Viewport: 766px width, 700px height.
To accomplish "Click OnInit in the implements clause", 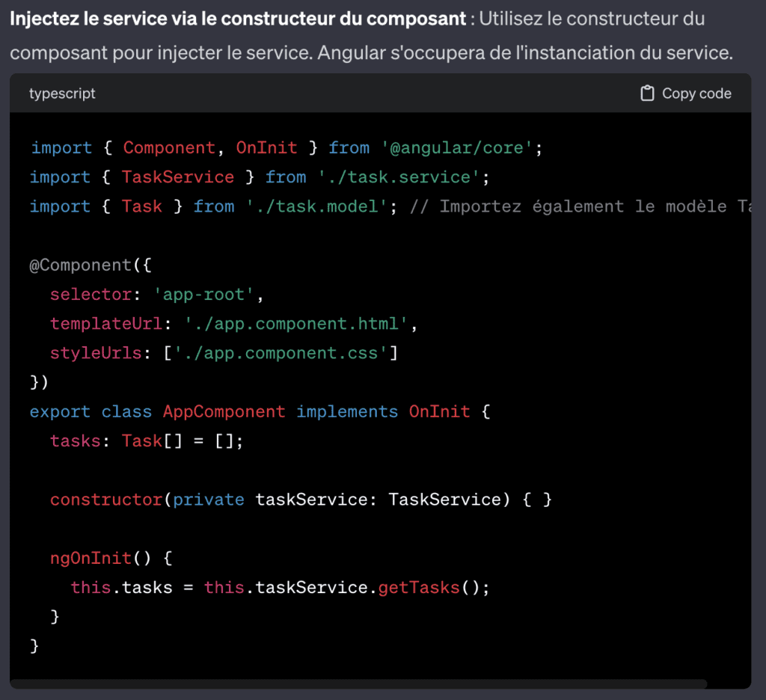I will click(x=439, y=411).
